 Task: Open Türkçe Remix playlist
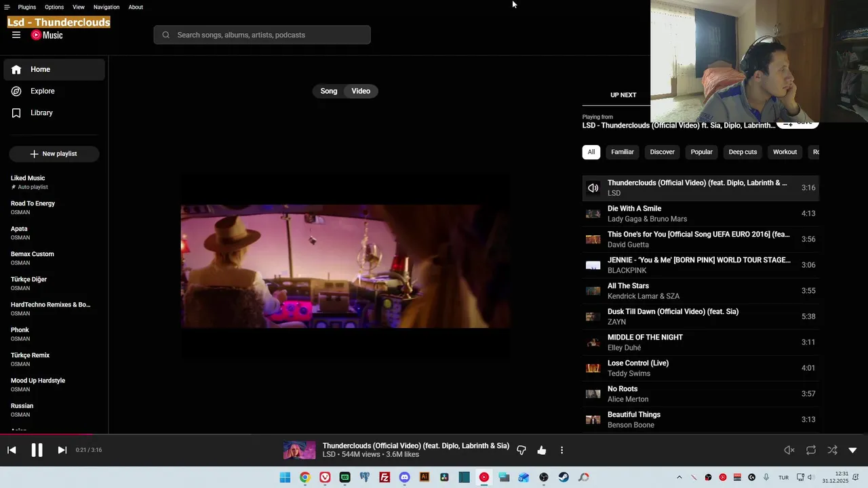click(x=54, y=359)
